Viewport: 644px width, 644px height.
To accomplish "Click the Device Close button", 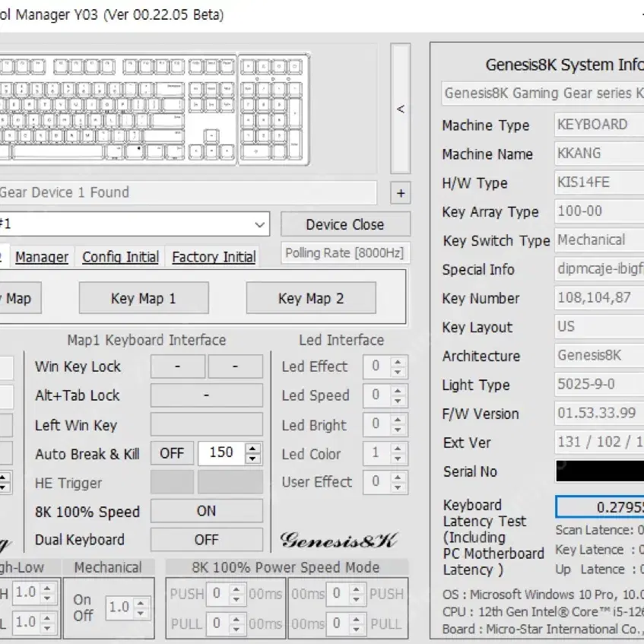I will point(345,224).
